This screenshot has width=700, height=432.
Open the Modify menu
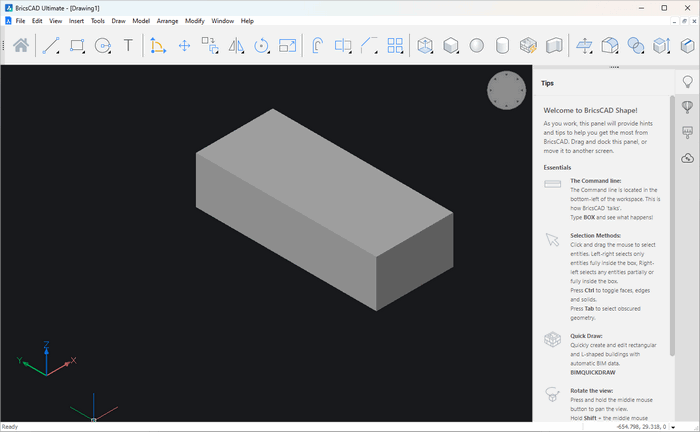tap(194, 20)
